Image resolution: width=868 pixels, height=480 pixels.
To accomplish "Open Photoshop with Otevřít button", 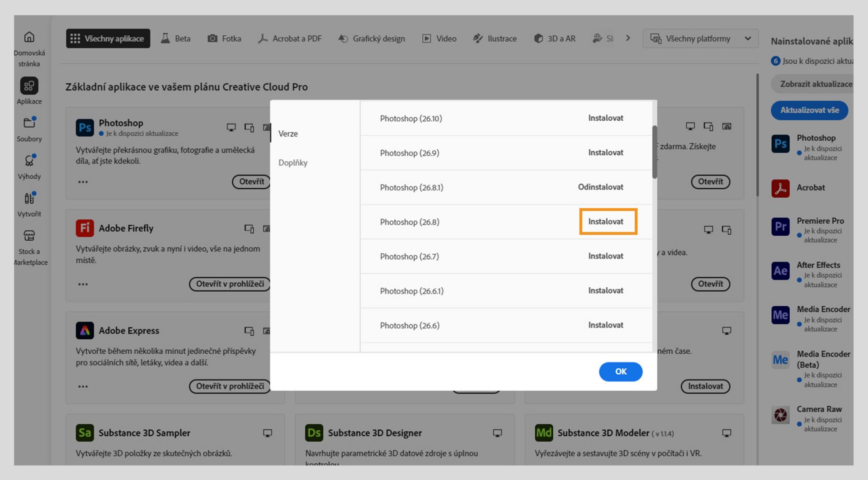I will [x=251, y=182].
